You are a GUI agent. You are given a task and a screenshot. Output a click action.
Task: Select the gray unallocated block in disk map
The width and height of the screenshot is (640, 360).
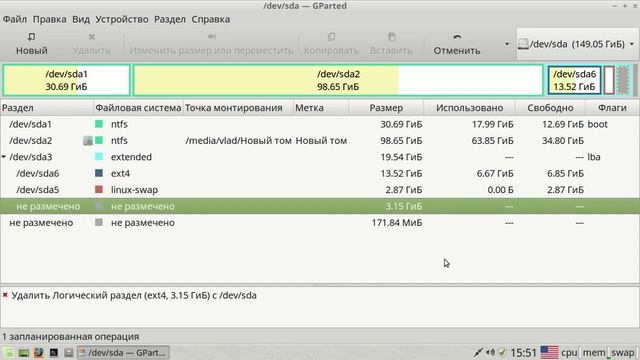pos(623,80)
